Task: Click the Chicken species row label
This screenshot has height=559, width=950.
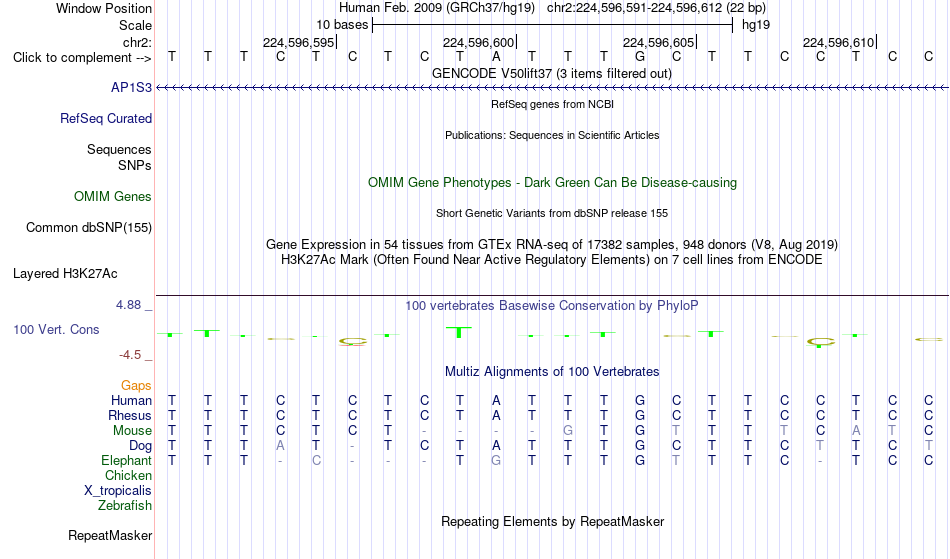Action: pos(128,476)
